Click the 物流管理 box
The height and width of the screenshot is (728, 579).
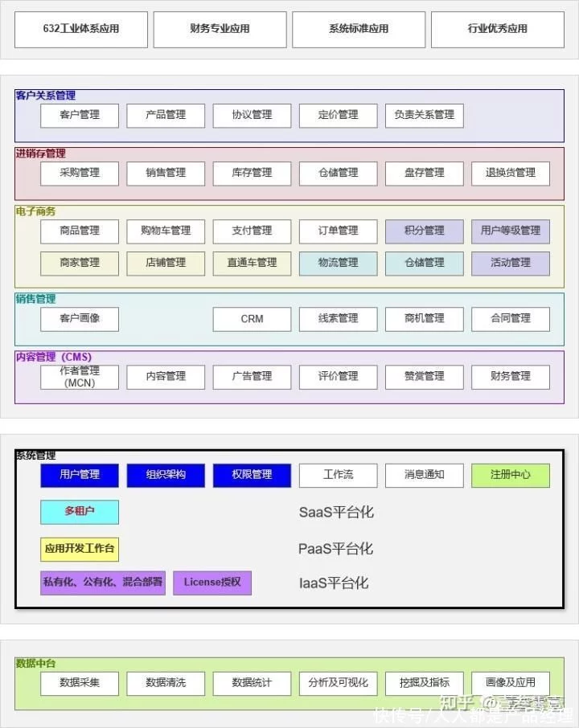tap(339, 264)
